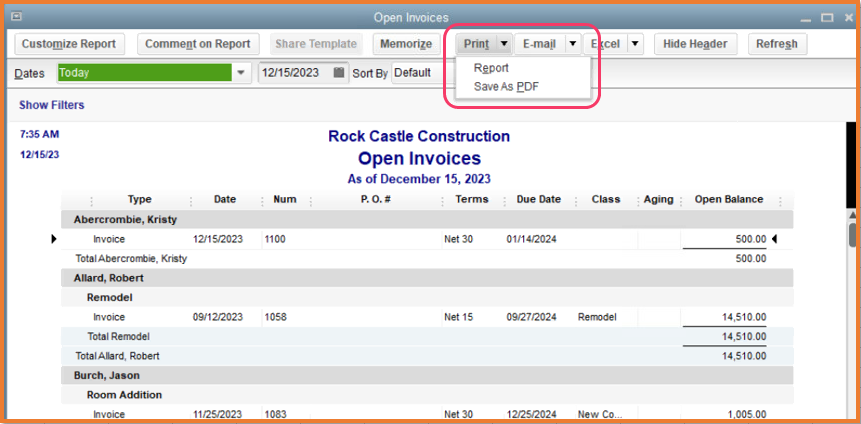The height and width of the screenshot is (424, 861).
Task: Open the E-mail dropdown arrow
Action: 573,44
